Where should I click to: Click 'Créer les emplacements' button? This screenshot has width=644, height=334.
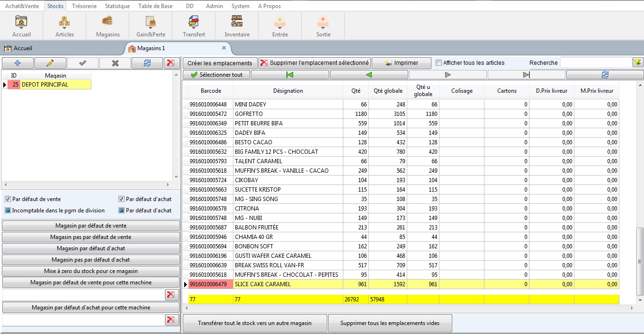220,63
